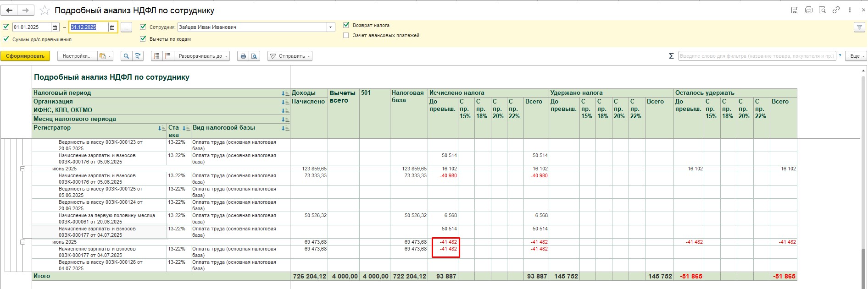Screen dimensions: 868x289
Task: Select row Ведомость в кассу 003К-000124
Action: 99,205
